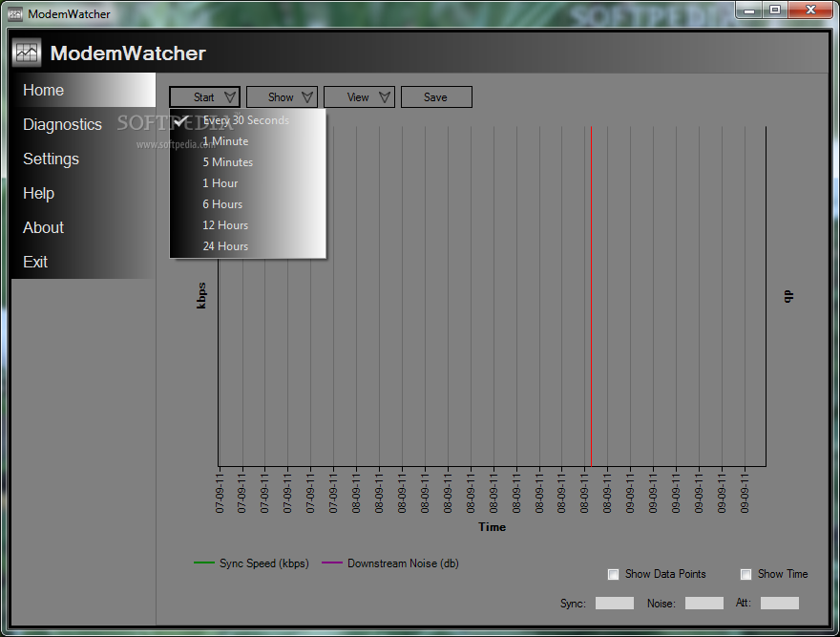Choose the 1 Minute interval
Image resolution: width=840 pixels, height=637 pixels.
(x=247, y=141)
